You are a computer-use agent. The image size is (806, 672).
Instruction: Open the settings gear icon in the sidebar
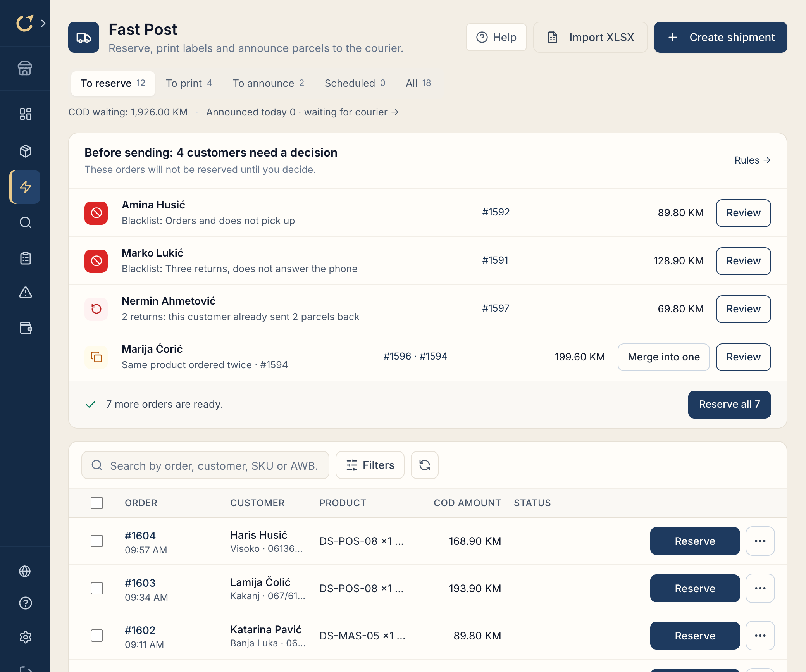pos(25,637)
